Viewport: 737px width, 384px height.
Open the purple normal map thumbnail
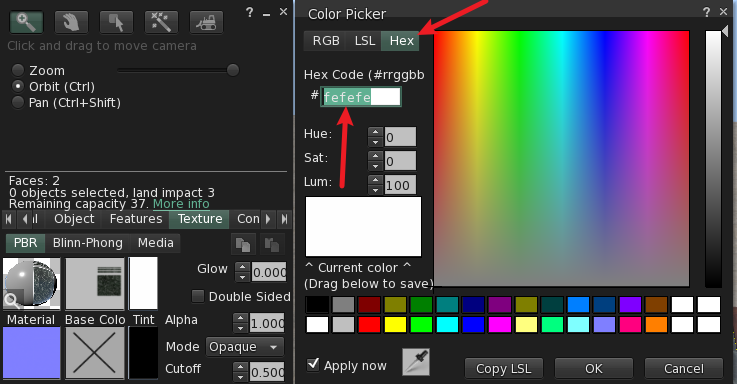31,353
